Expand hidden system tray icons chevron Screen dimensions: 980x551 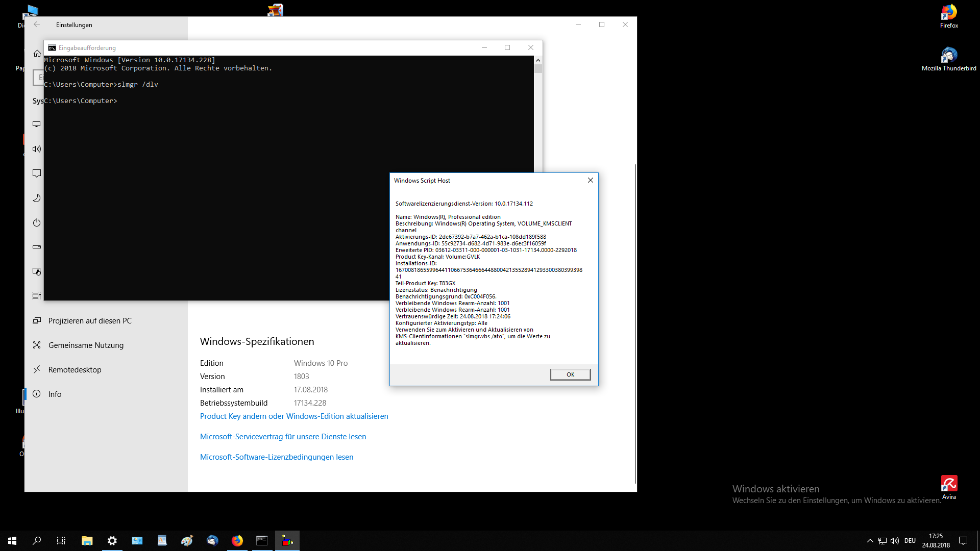(x=870, y=540)
